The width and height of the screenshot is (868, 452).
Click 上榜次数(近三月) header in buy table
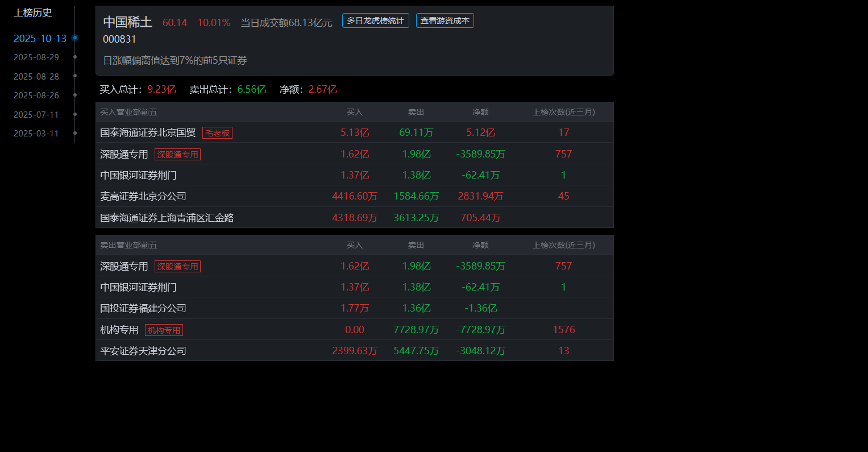pos(564,112)
